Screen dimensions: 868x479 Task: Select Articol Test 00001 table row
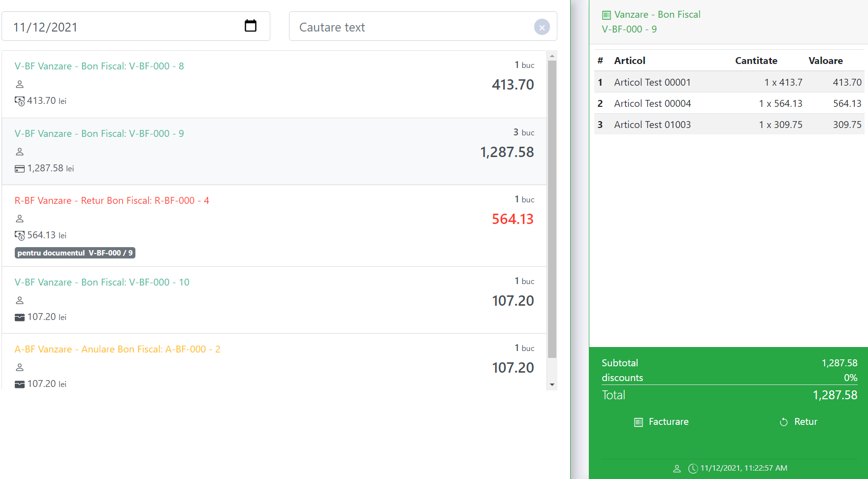[x=729, y=82]
